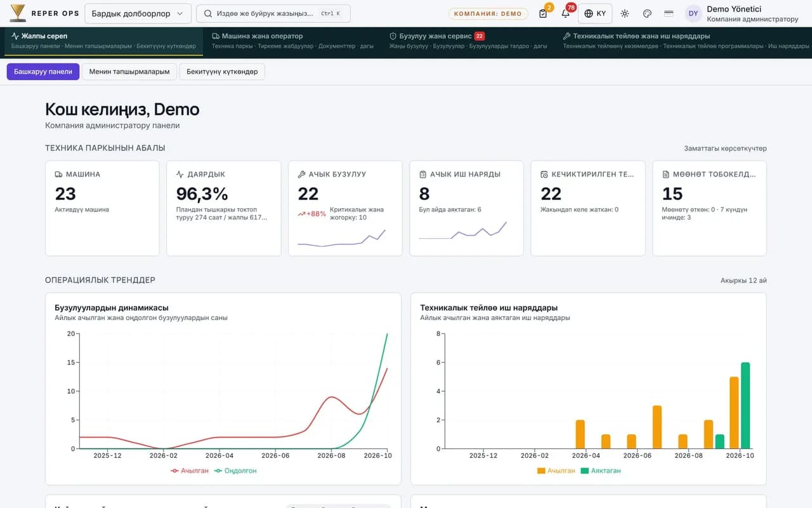
Task: Click the orange Ачылган legend swatch in work-orders chart
Action: [541, 471]
